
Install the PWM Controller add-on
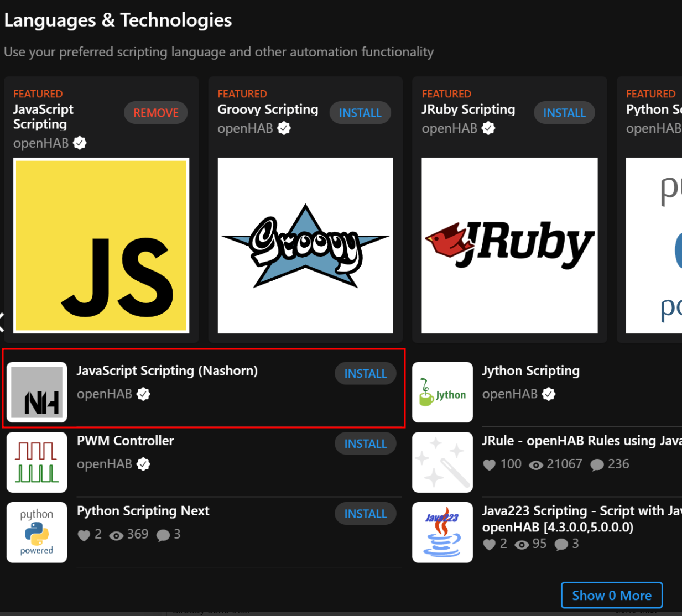tap(365, 443)
